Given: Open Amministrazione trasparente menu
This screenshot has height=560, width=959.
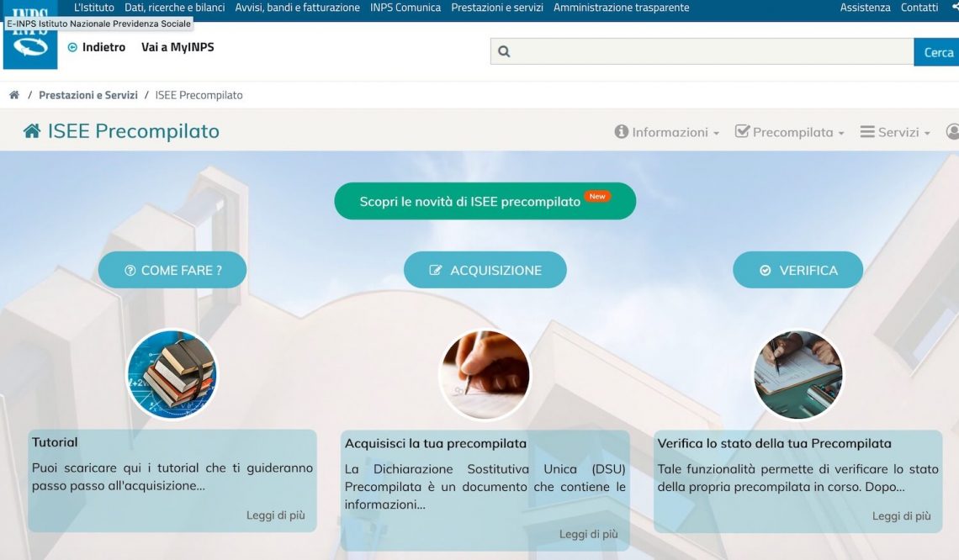Looking at the screenshot, I should (622, 8).
